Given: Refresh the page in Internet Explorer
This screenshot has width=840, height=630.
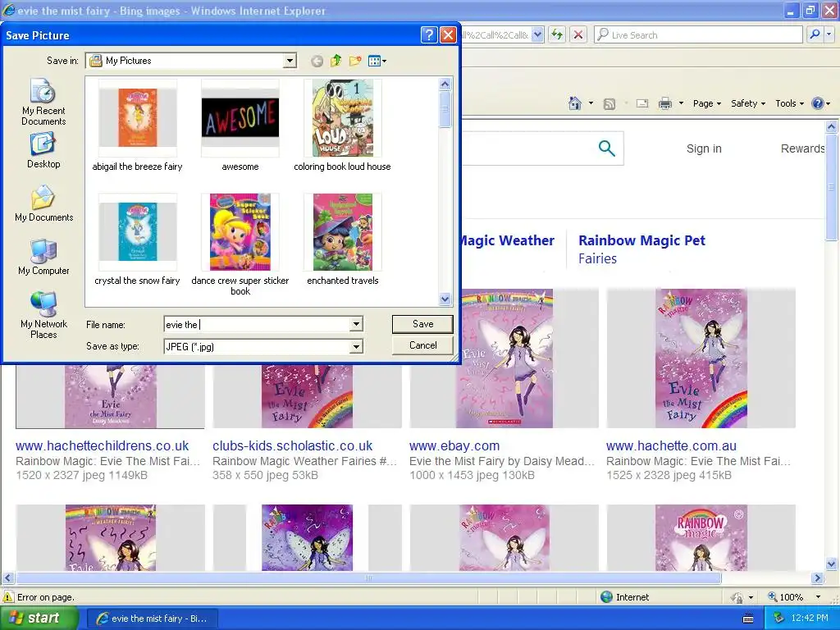Looking at the screenshot, I should (x=557, y=34).
